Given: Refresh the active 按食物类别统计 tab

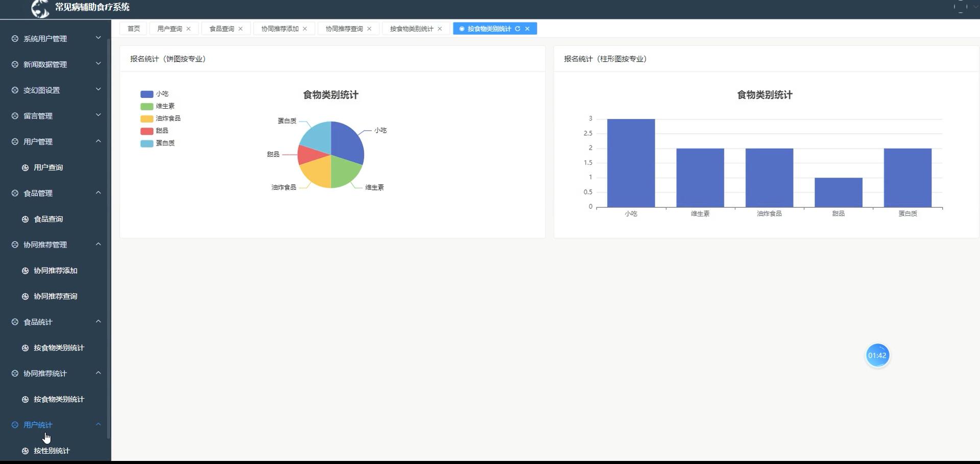Looking at the screenshot, I should click(518, 29).
